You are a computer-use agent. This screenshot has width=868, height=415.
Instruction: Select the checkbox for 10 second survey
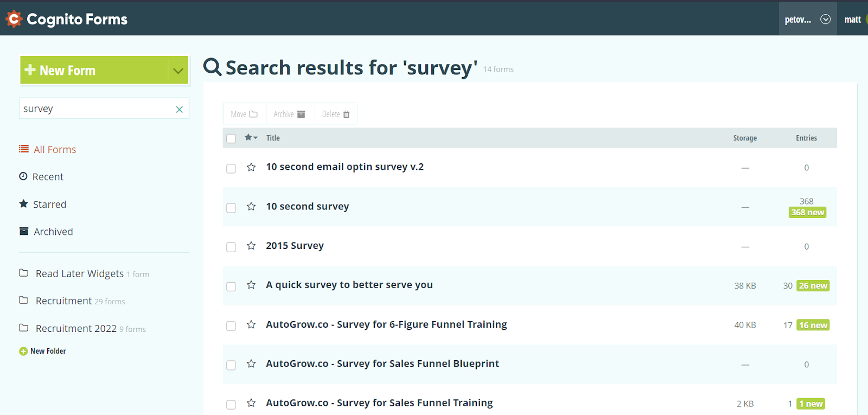click(x=231, y=207)
